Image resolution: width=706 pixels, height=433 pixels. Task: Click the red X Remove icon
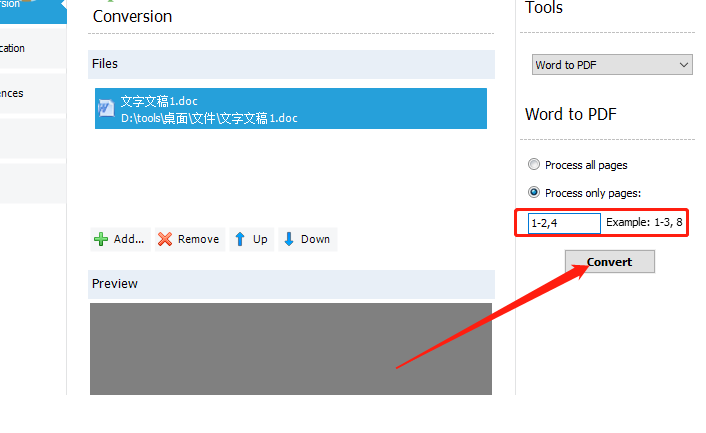[165, 239]
